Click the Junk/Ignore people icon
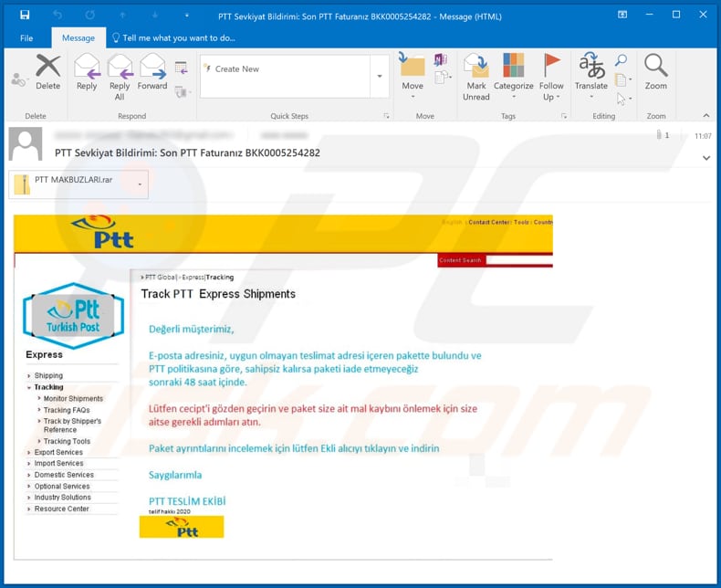The height and width of the screenshot is (588, 721). click(x=18, y=80)
